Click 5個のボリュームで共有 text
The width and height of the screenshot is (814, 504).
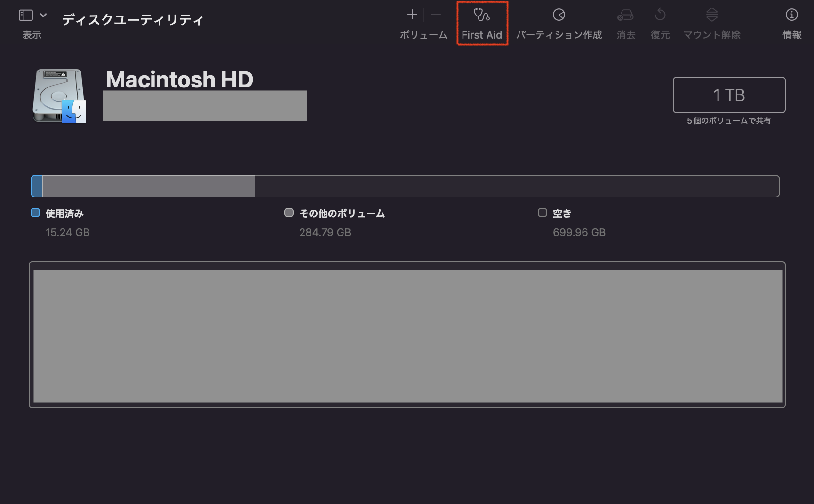(x=729, y=121)
